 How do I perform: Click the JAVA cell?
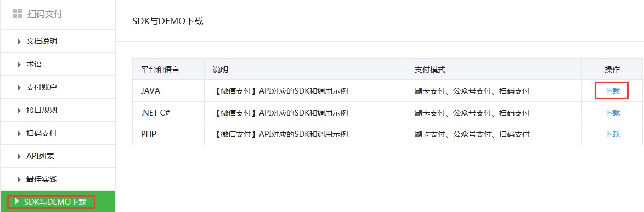pyautogui.click(x=168, y=91)
